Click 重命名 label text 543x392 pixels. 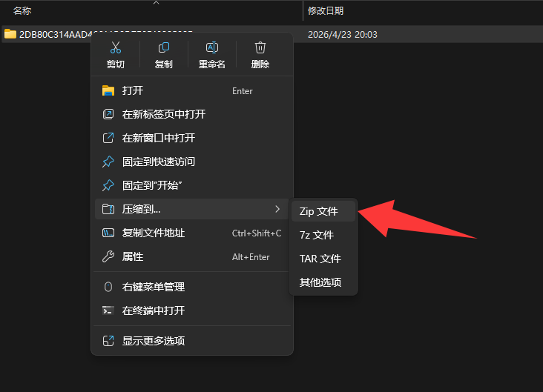pos(212,64)
